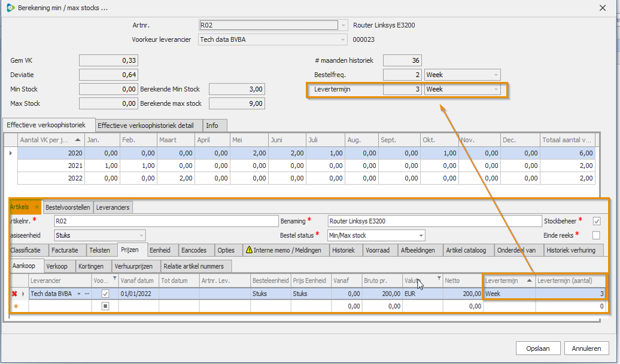Click ellipsis button beside Tech data BVBA

pyautogui.click(x=87, y=294)
